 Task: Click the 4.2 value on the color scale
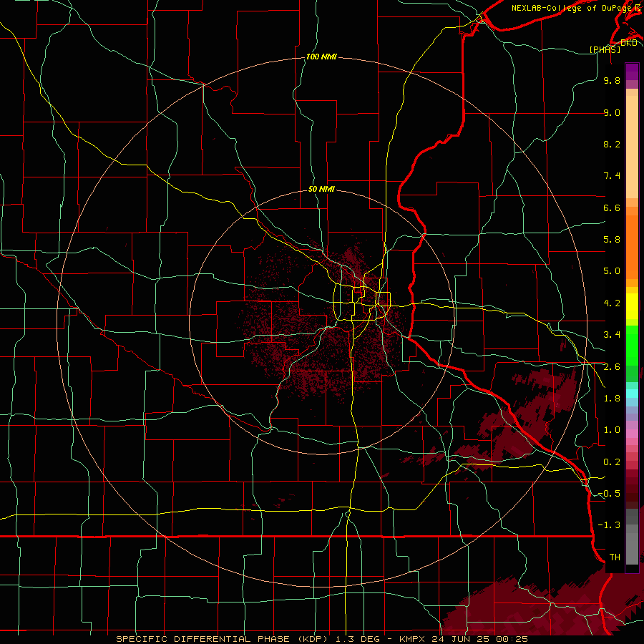[x=612, y=303]
